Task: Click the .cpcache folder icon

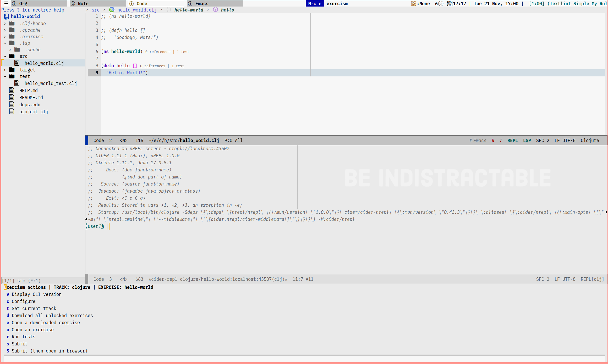Action: coord(12,30)
